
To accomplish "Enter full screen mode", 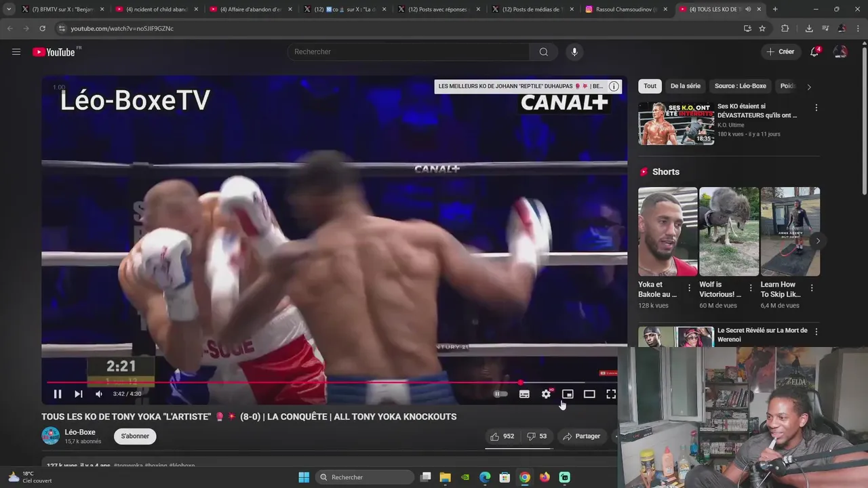I will [x=611, y=394].
